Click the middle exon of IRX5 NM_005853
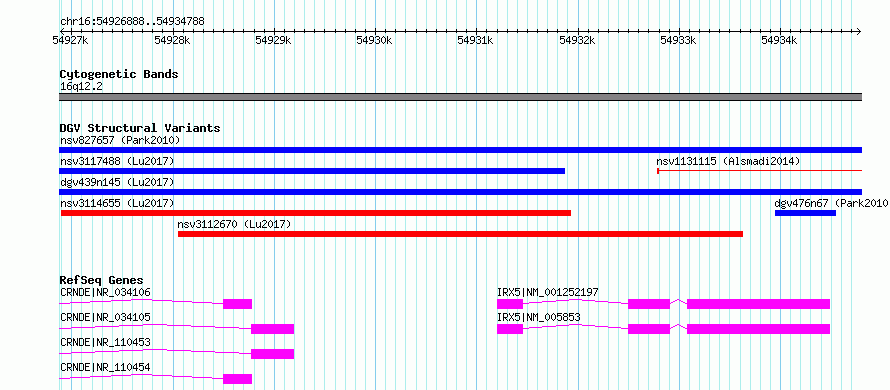 (x=649, y=329)
